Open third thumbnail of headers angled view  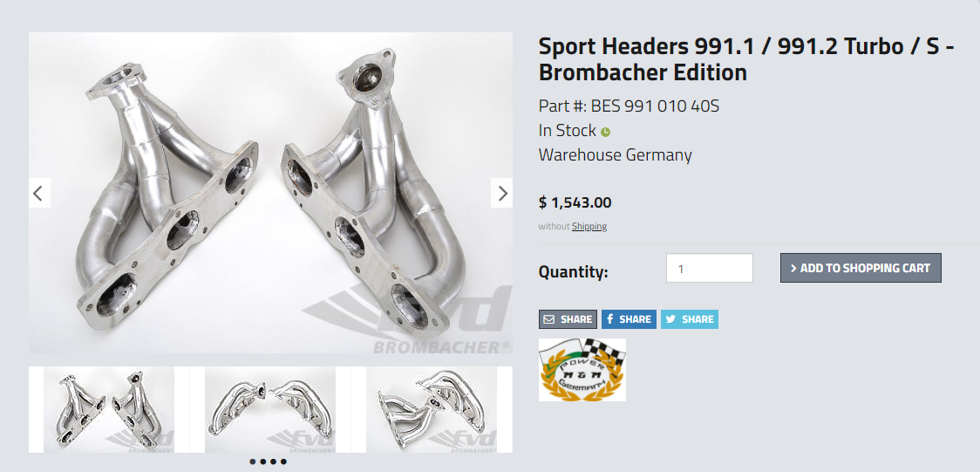click(x=432, y=409)
